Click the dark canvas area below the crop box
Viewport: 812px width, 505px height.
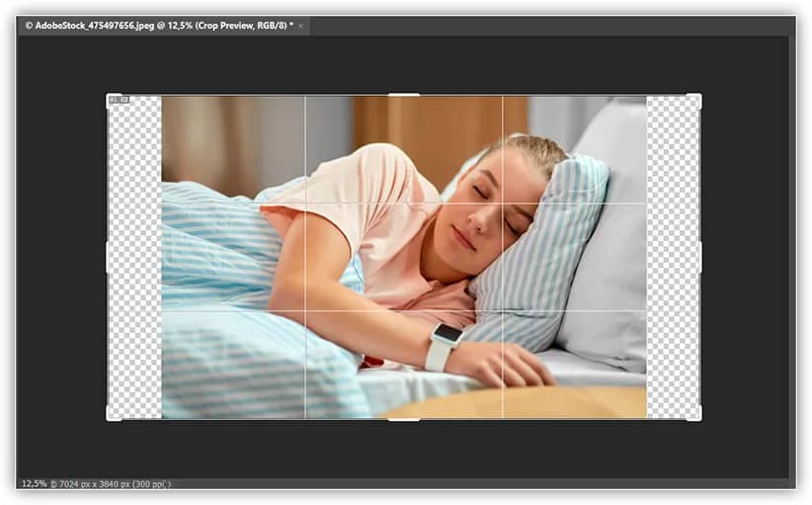403,450
